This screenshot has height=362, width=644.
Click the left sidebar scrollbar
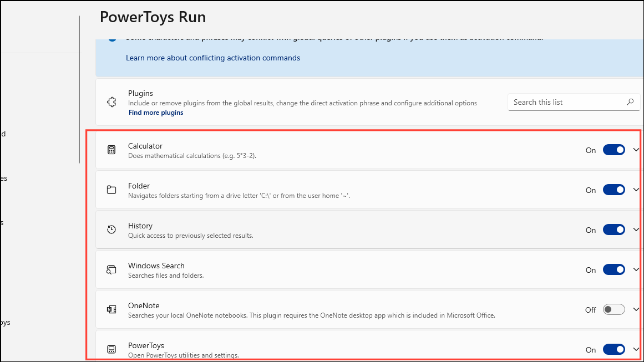79,89
